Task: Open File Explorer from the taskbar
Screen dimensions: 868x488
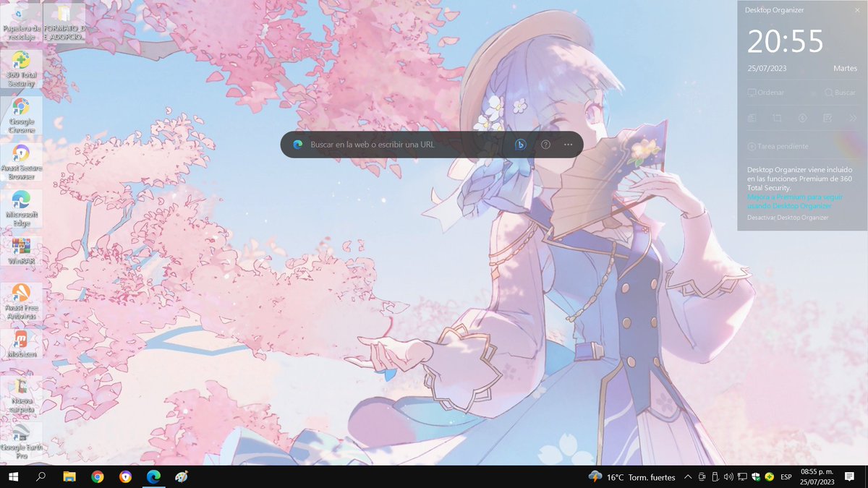Action: pos(69,477)
